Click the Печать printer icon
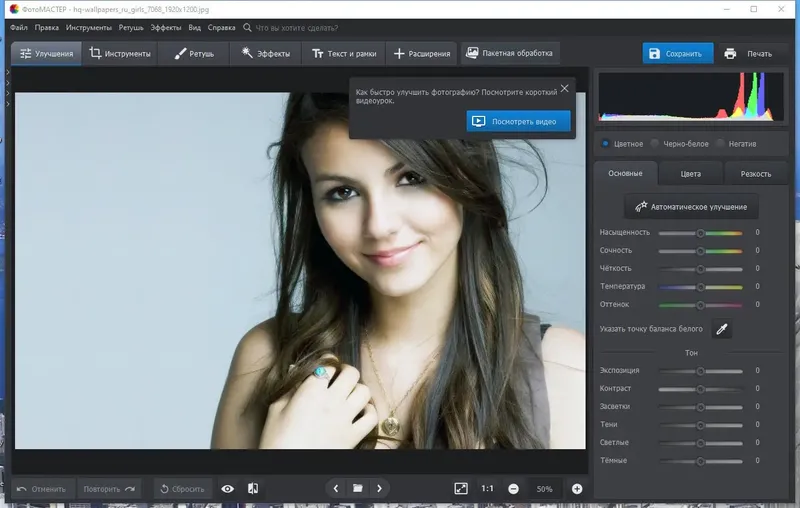This screenshot has height=508, width=800. pyautogui.click(x=730, y=54)
